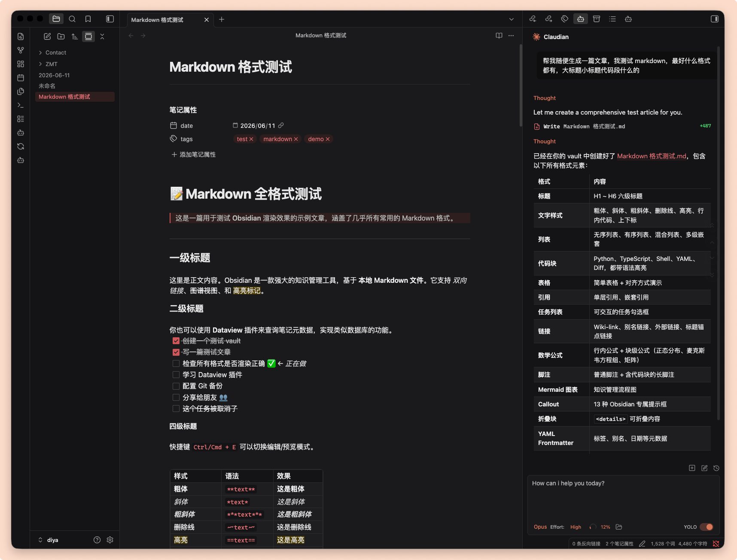Start a new Claudian chat tab plus icon
737x560 pixels.
(692, 468)
